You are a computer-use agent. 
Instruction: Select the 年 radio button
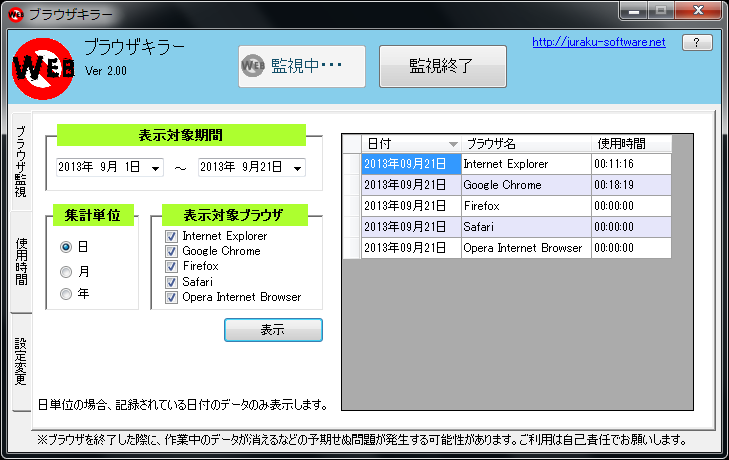[66, 293]
